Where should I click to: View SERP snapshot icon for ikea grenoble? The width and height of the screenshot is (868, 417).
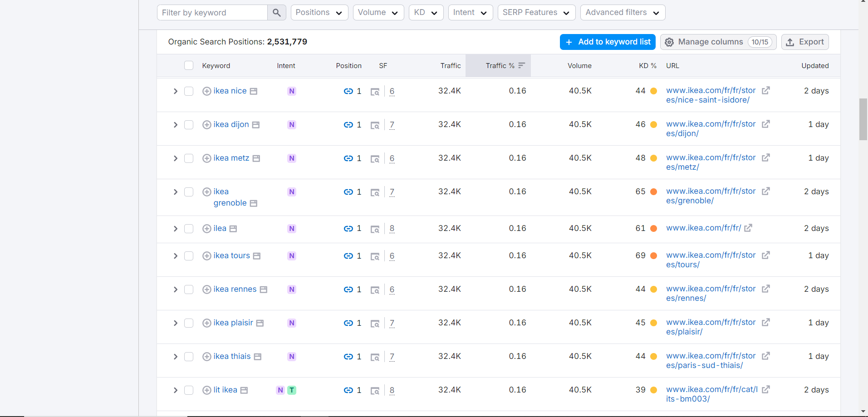pyautogui.click(x=375, y=192)
